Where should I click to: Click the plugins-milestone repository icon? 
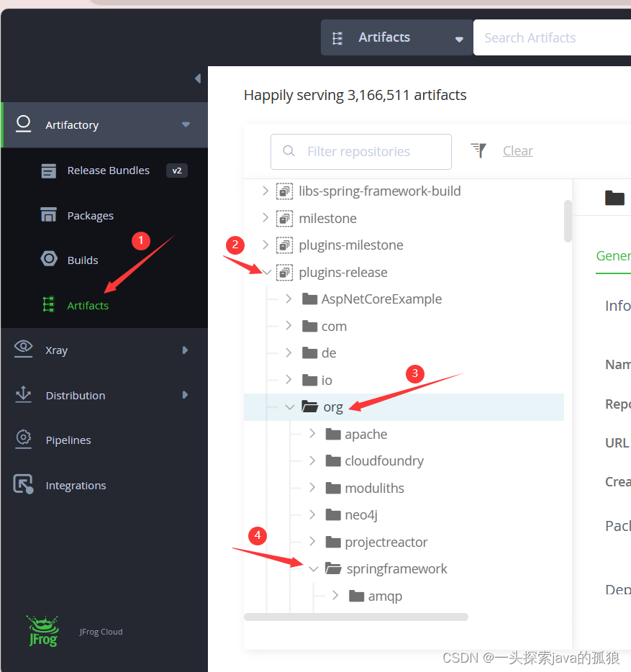click(284, 245)
